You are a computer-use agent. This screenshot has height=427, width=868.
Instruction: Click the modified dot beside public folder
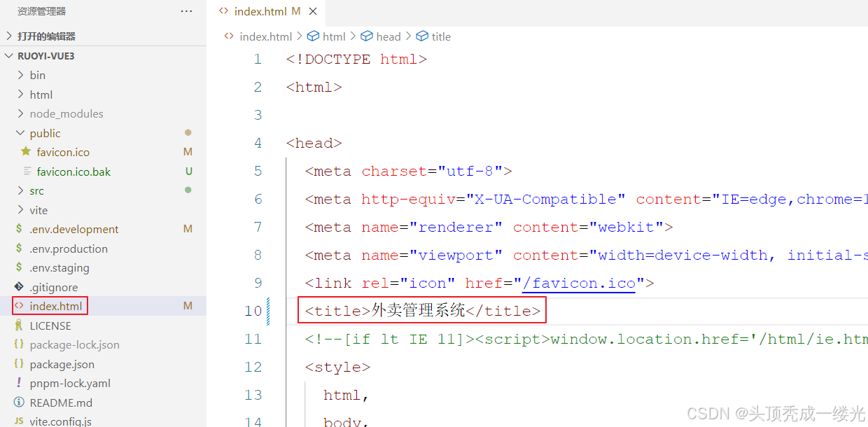[x=188, y=132]
